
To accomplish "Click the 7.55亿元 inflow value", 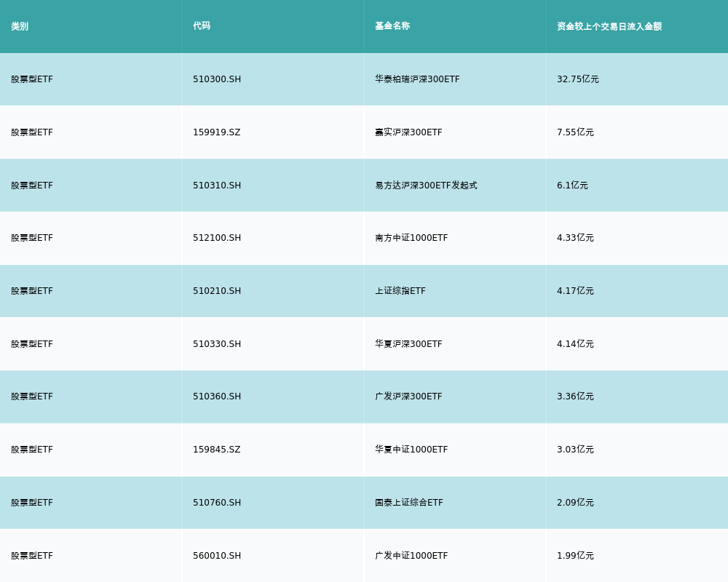I will pyautogui.click(x=575, y=132).
